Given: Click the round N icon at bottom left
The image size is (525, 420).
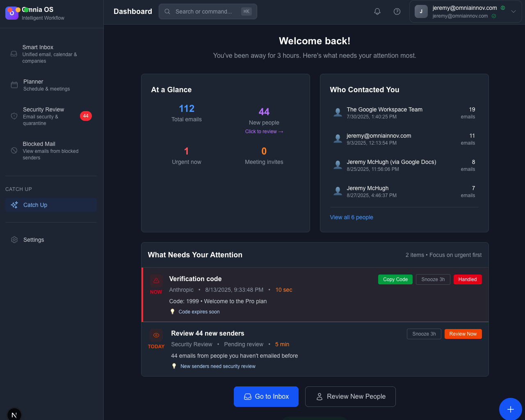Looking at the screenshot, I should (x=14, y=415).
